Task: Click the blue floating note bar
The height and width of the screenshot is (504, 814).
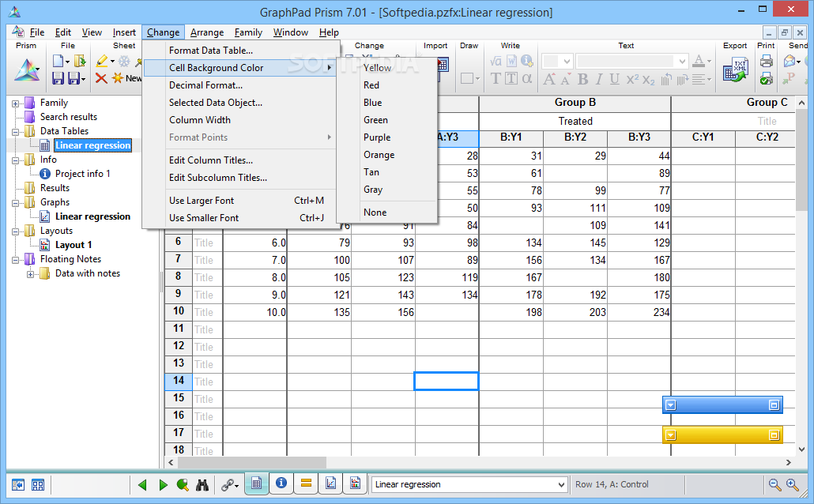Action: pos(722,405)
